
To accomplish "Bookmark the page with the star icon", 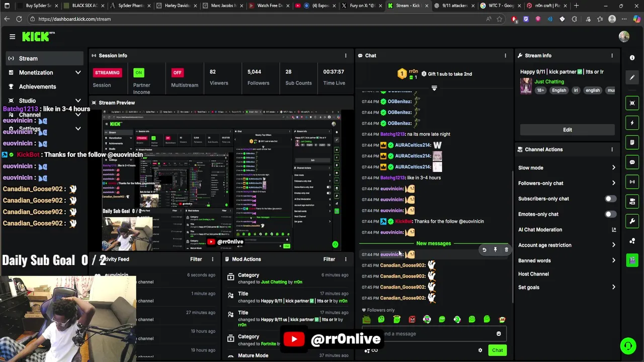I will [500, 19].
